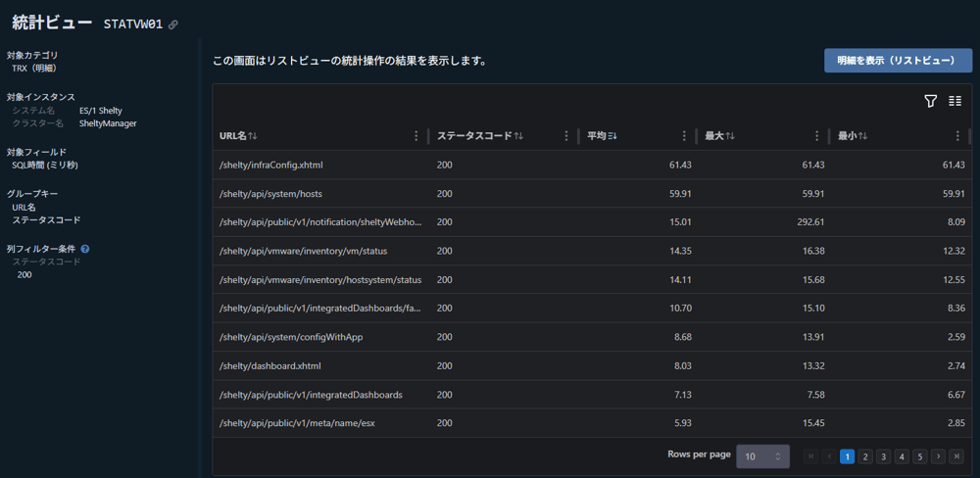The width and height of the screenshot is (980, 478).
Task: Open ステータスコード column options menu
Action: [566, 136]
